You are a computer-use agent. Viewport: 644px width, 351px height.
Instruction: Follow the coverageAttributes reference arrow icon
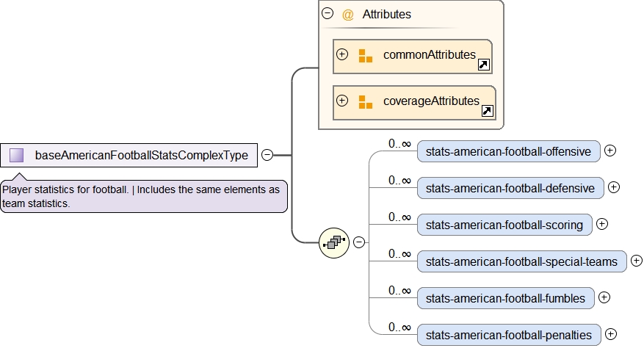click(x=488, y=112)
